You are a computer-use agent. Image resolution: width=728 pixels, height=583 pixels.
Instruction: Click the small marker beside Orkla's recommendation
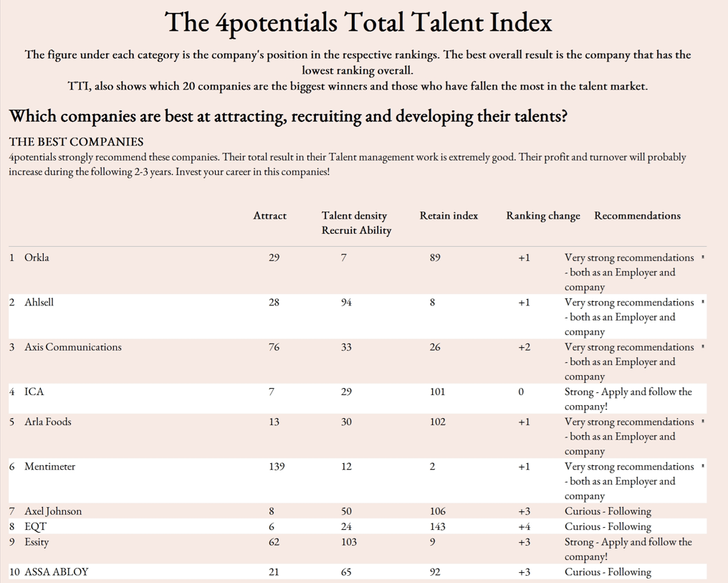(702, 257)
